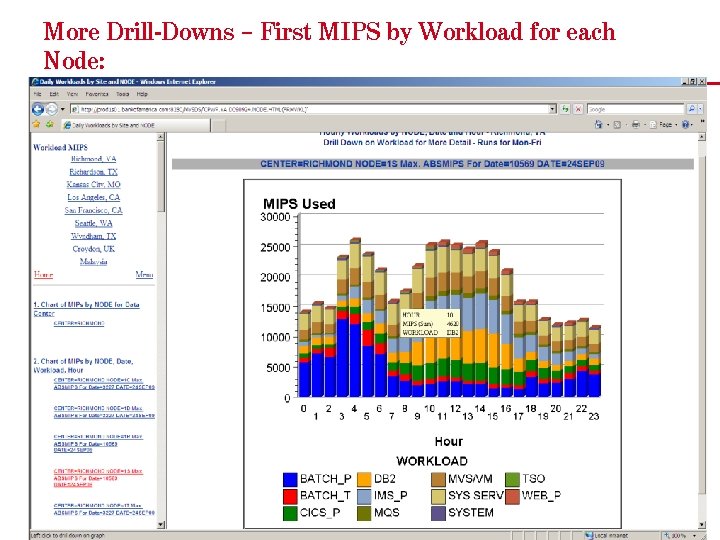
Task: Click the down arrow of left frame scrollbar
Action: pos(160,524)
